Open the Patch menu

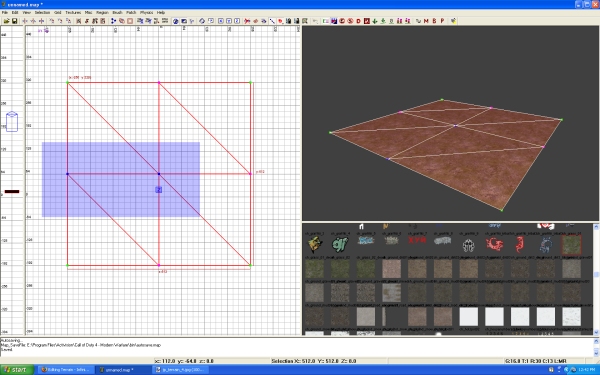click(x=131, y=12)
